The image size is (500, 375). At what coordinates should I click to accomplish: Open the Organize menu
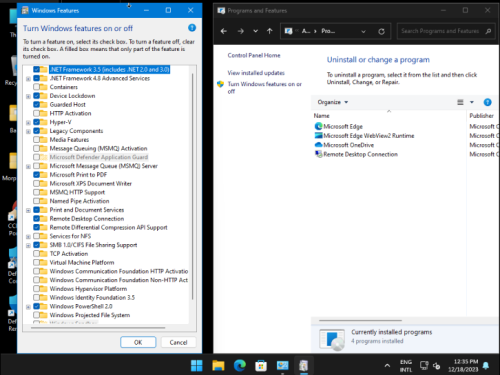coord(333,102)
